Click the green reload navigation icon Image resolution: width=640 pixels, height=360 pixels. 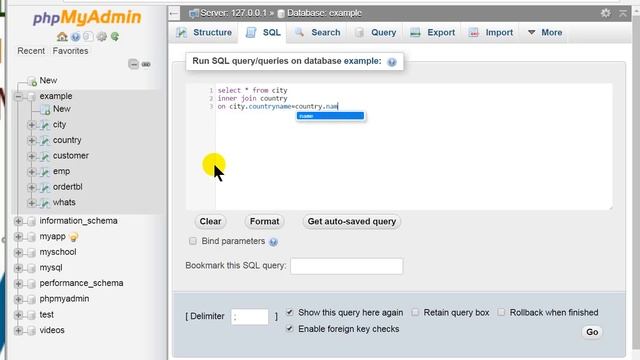pyautogui.click(x=115, y=37)
